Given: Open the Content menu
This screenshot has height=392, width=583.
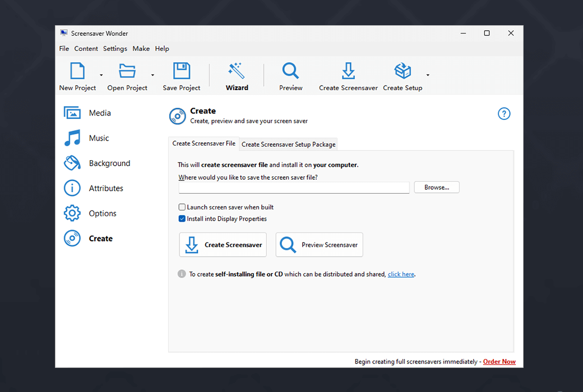Looking at the screenshot, I should click(86, 49).
